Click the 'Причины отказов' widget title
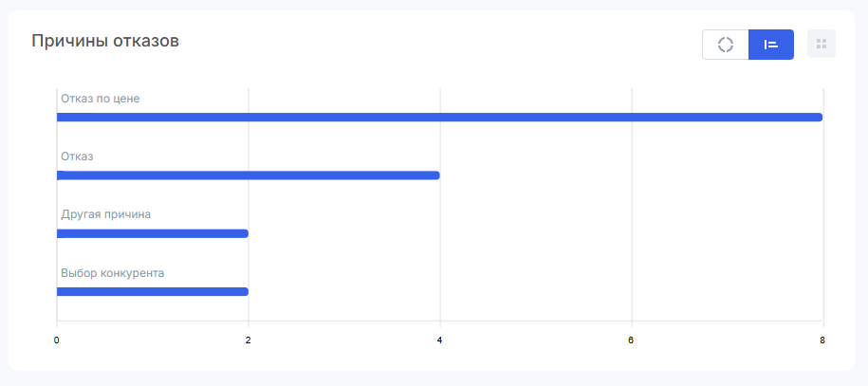Image resolution: width=868 pixels, height=386 pixels. (x=105, y=41)
